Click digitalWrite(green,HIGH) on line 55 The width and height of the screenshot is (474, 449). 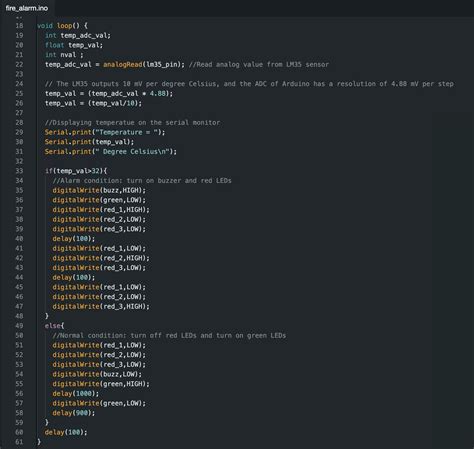tap(101, 384)
